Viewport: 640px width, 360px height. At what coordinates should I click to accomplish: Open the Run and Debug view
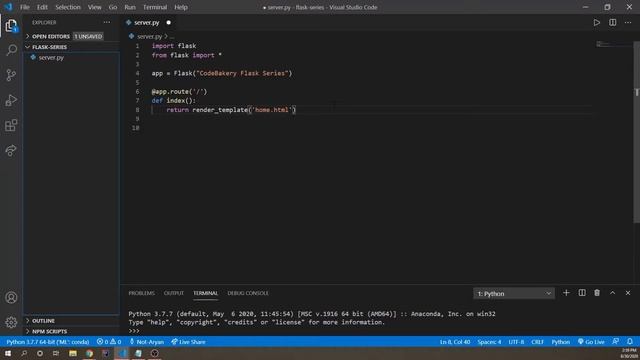[11, 100]
